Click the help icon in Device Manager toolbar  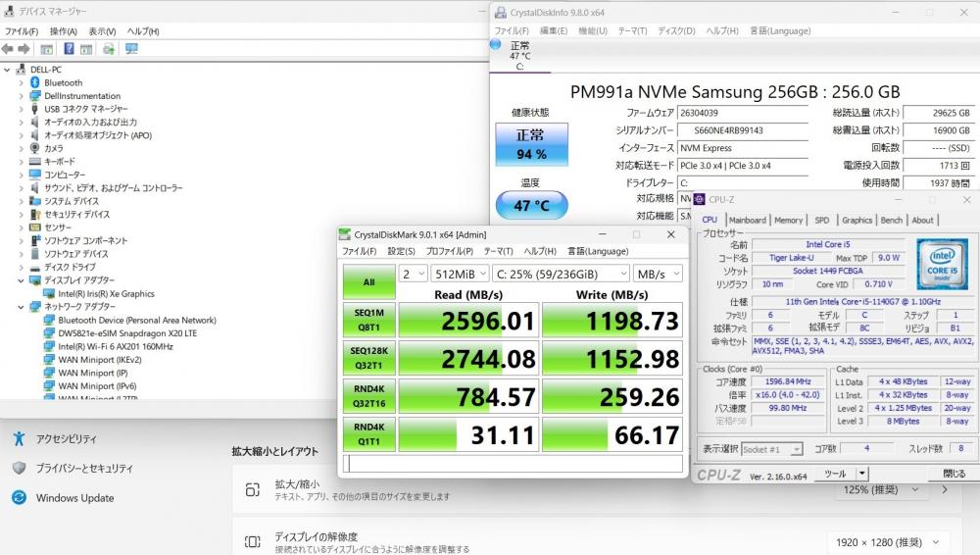pyautogui.click(x=69, y=49)
